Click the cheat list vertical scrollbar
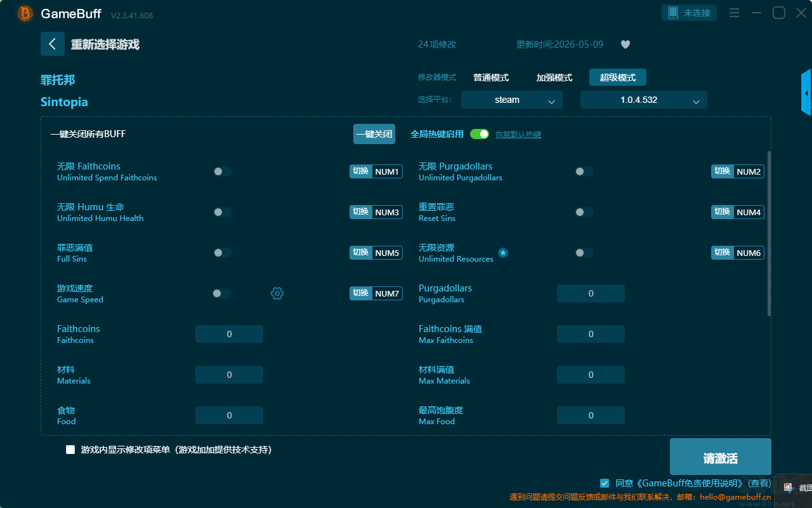Screen dimensions: 812x508 click(x=769, y=233)
